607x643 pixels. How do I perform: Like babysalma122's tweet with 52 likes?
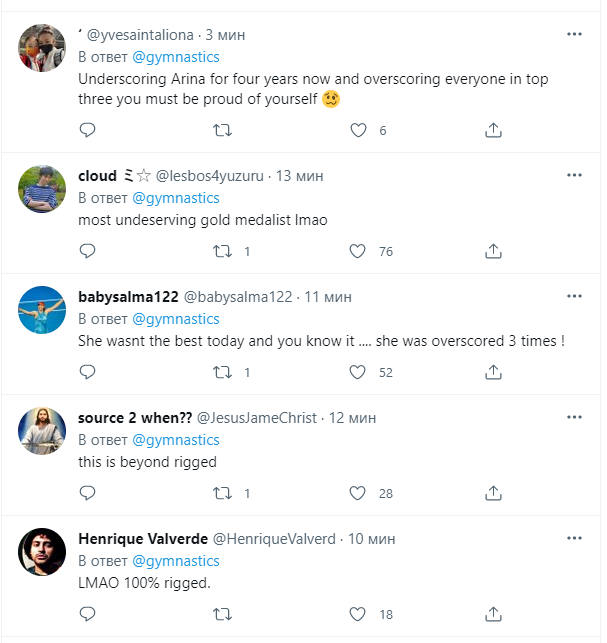(358, 372)
